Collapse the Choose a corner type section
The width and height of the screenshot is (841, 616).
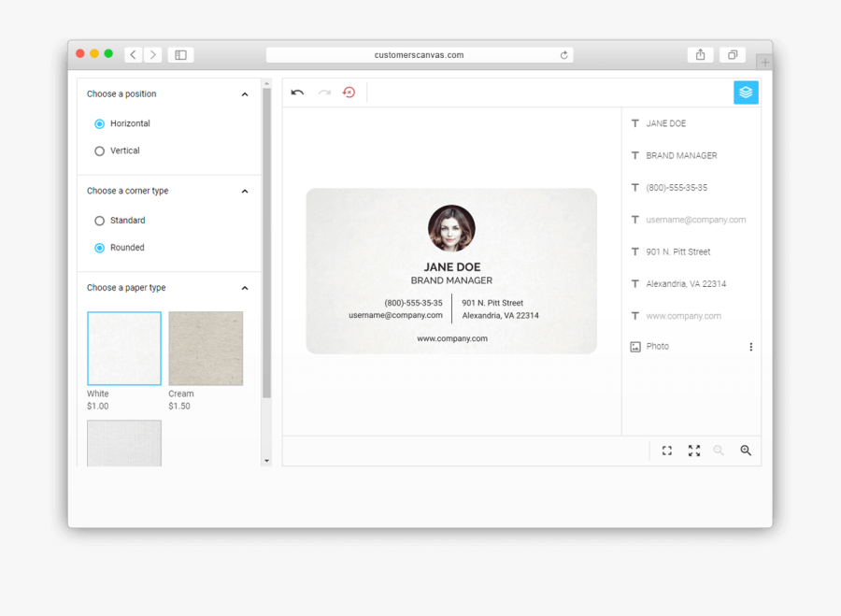tap(245, 192)
